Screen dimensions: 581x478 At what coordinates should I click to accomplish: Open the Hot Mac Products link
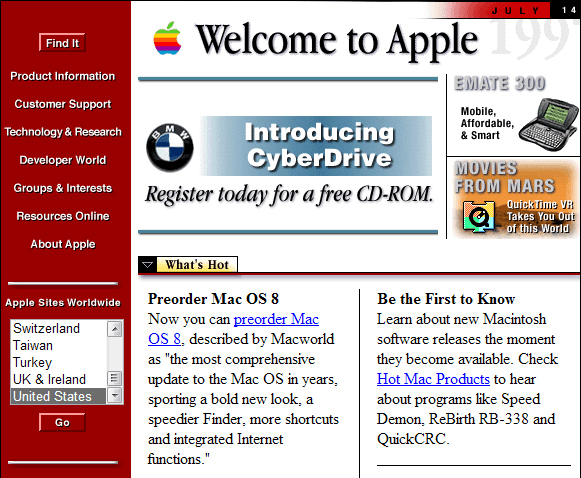(x=433, y=379)
